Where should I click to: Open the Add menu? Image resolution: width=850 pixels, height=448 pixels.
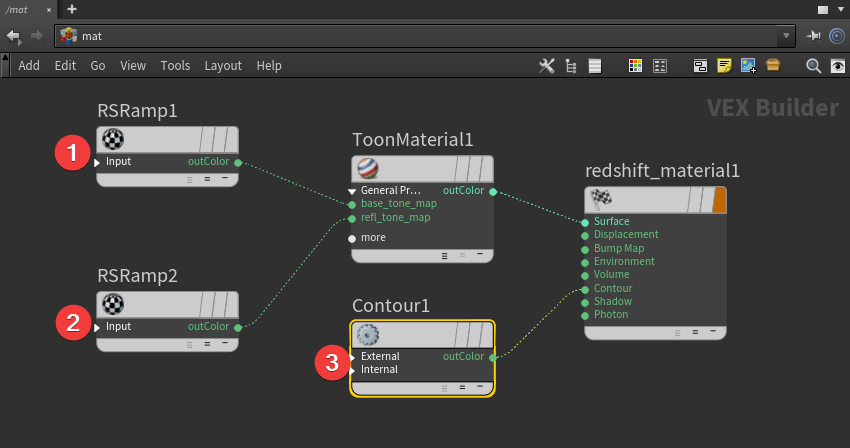click(29, 66)
